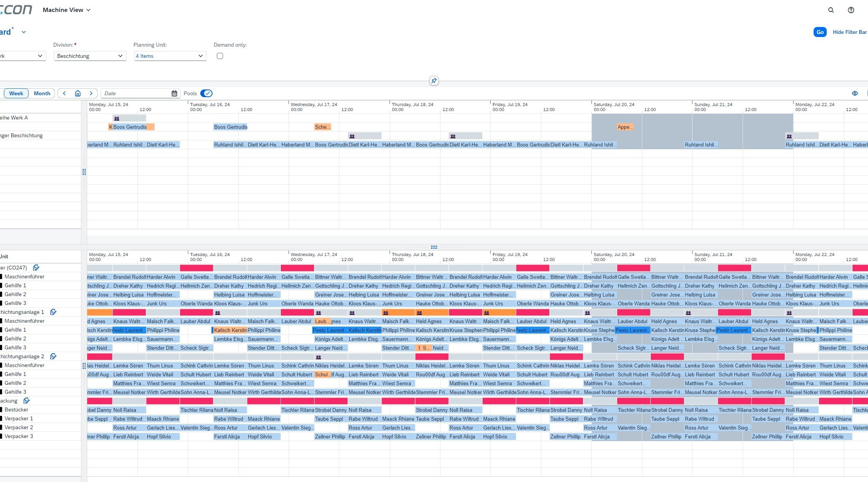The width and height of the screenshot is (868, 482).
Task: Go to the next period with right arrow
Action: 91,93
